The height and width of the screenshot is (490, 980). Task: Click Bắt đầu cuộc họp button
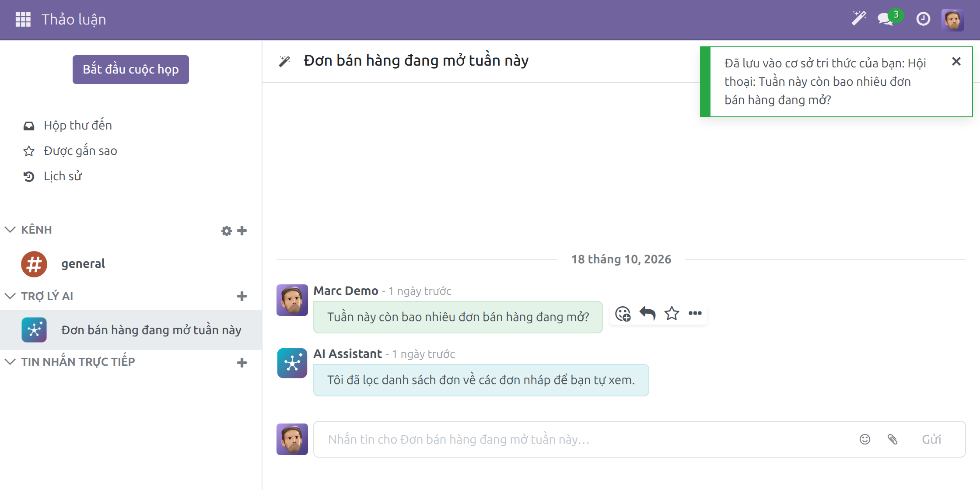click(131, 70)
